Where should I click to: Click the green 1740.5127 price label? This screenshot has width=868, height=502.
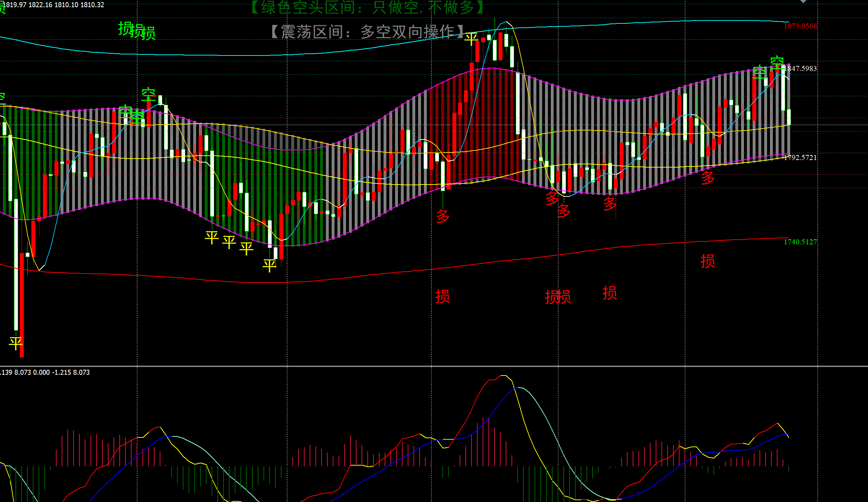[x=800, y=242]
